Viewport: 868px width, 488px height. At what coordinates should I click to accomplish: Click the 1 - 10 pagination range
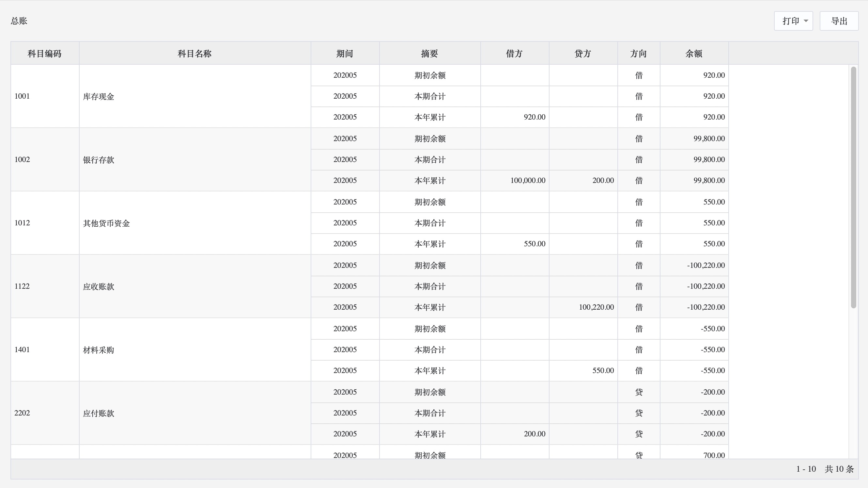[x=806, y=469]
